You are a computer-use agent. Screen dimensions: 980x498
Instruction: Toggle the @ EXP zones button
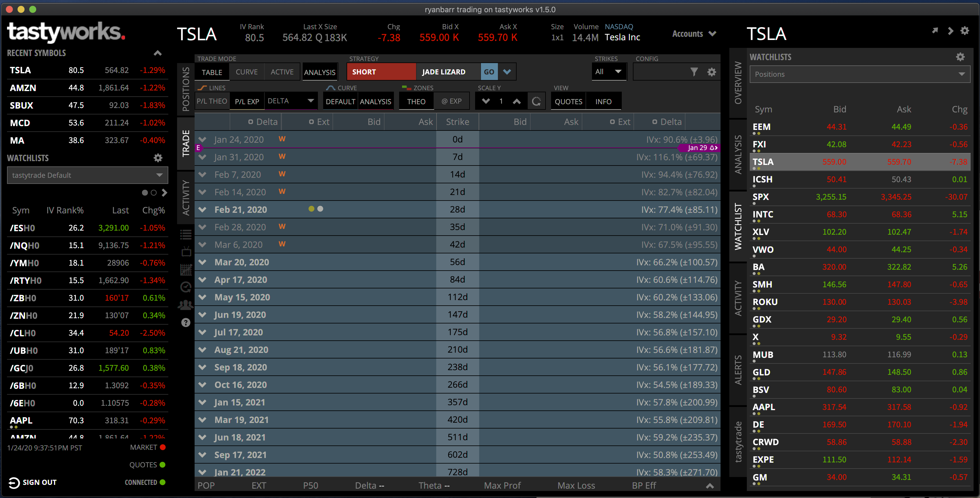coord(451,102)
